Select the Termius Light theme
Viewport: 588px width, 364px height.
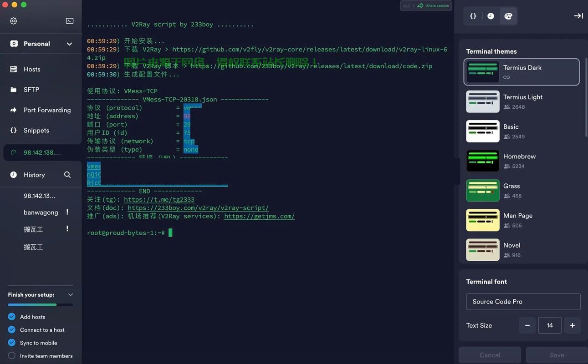(522, 101)
